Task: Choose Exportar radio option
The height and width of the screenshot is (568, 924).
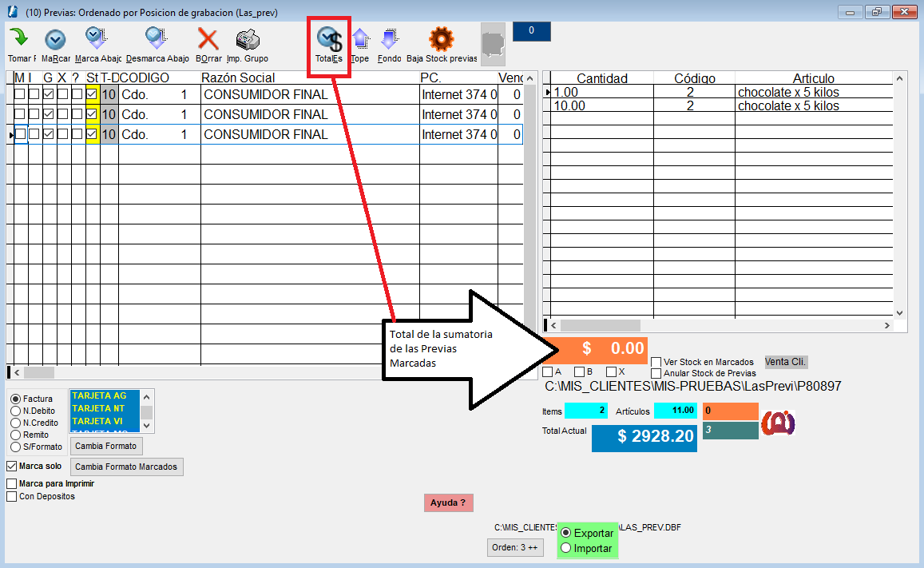Action: point(565,533)
